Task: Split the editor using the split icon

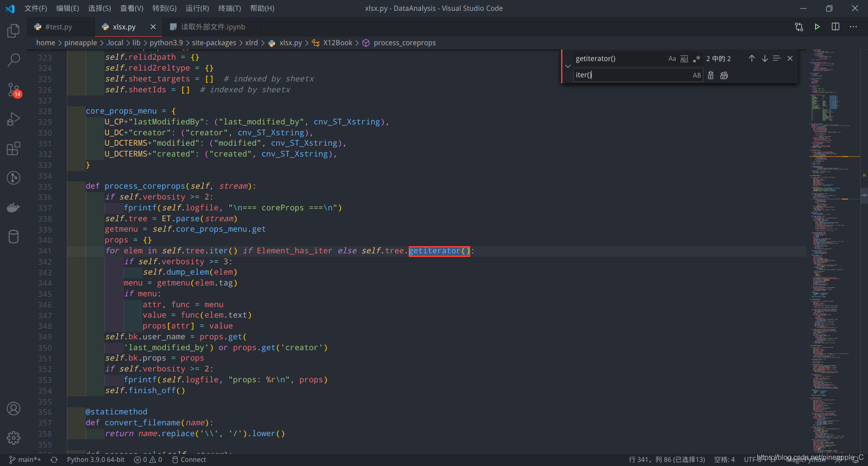Action: tap(835, 27)
